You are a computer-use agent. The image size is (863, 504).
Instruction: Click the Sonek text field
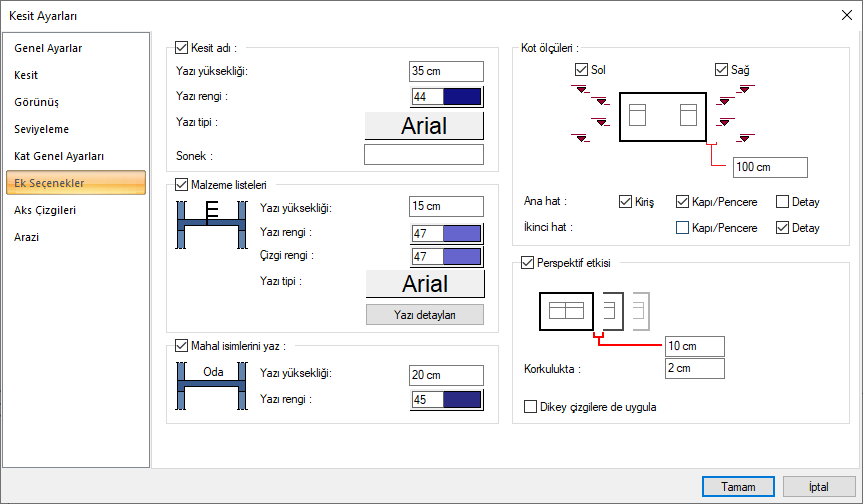pyautogui.click(x=424, y=155)
